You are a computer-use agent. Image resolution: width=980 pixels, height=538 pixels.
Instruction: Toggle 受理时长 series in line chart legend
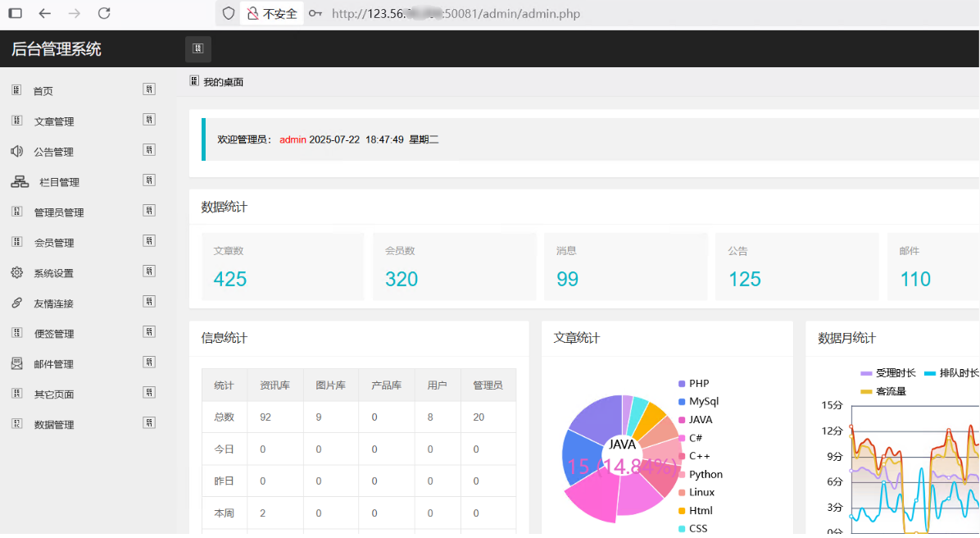(x=888, y=373)
